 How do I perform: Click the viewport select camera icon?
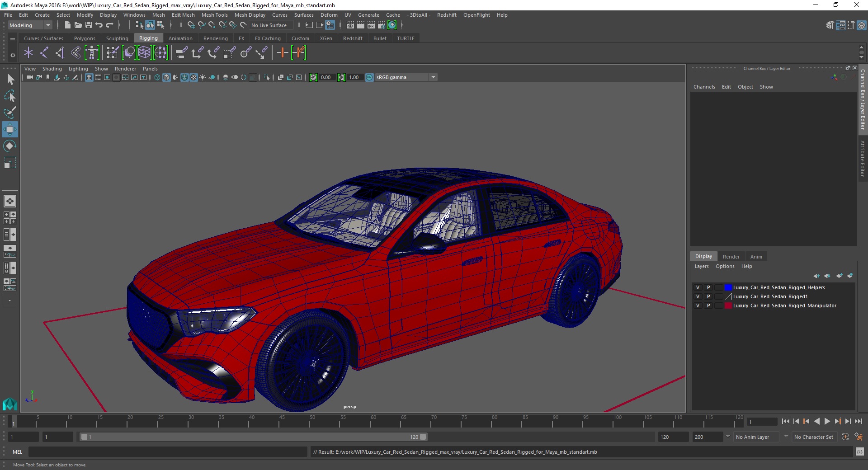coord(30,77)
